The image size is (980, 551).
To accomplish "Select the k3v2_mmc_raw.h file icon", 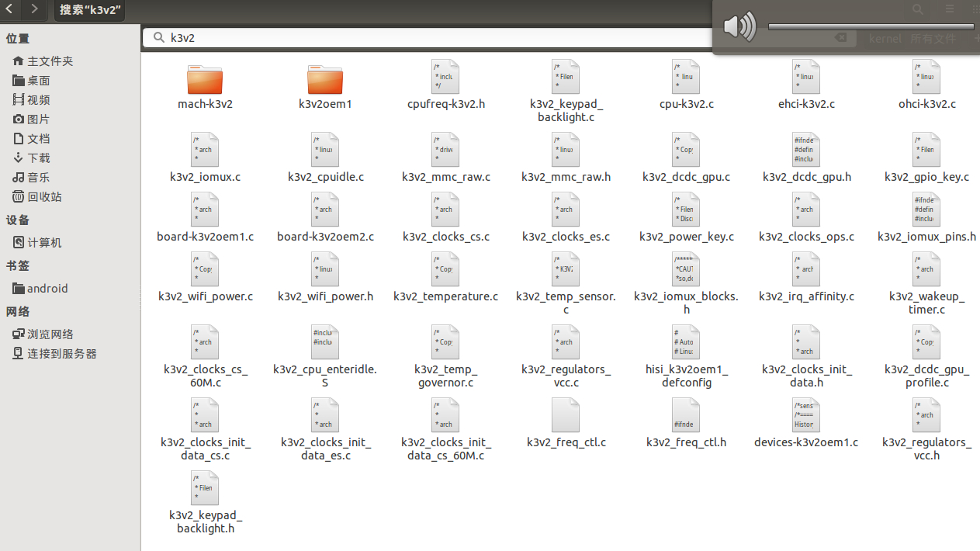I will coord(566,150).
